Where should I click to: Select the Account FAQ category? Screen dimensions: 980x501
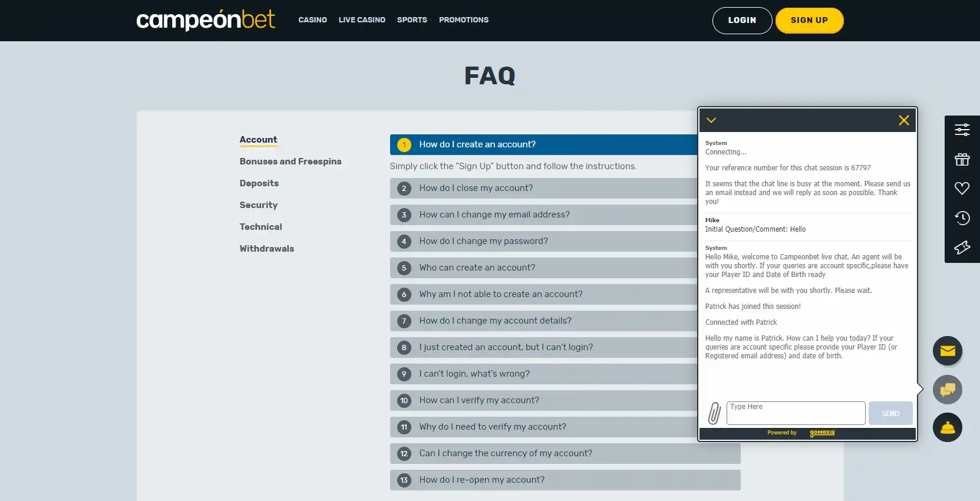tap(258, 140)
